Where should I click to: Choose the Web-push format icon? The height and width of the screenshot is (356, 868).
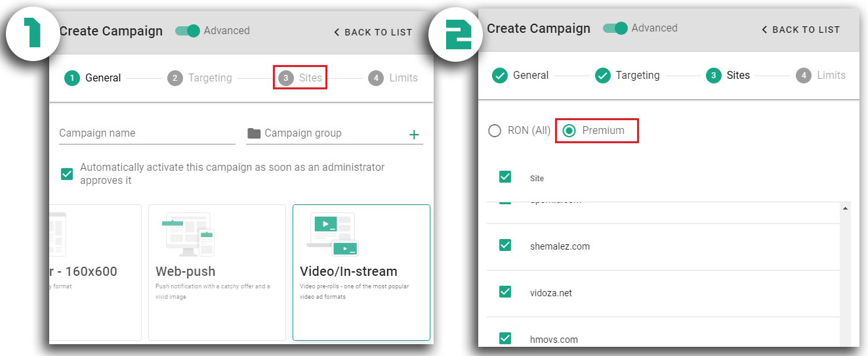[188, 234]
